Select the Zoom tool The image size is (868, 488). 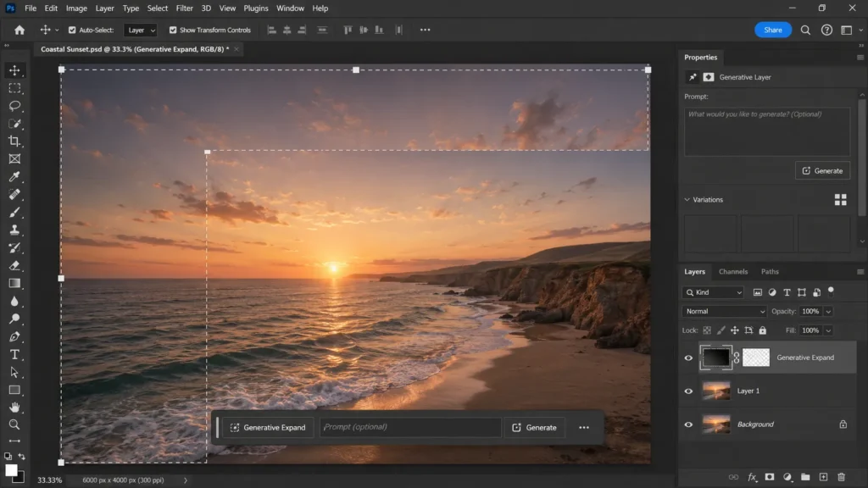[14, 424]
